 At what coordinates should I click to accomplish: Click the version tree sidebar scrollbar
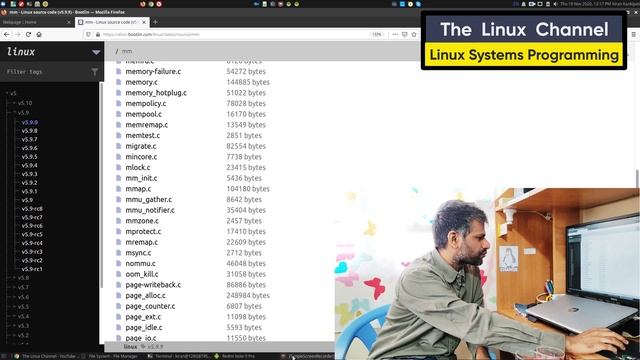point(101,184)
